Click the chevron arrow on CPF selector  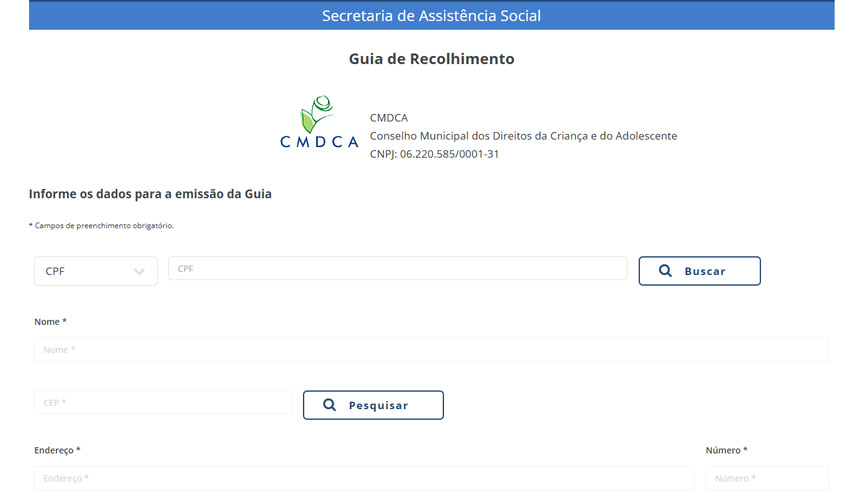(x=139, y=272)
